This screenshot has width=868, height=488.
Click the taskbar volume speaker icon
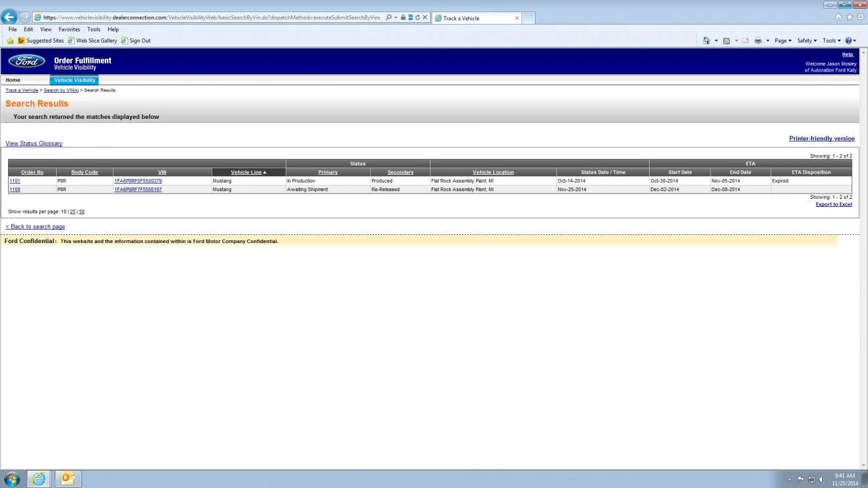821,479
